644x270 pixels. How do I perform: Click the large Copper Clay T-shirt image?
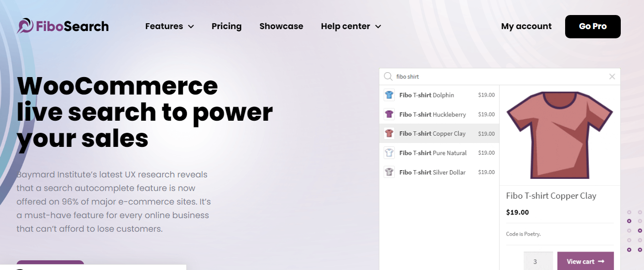tap(560, 135)
